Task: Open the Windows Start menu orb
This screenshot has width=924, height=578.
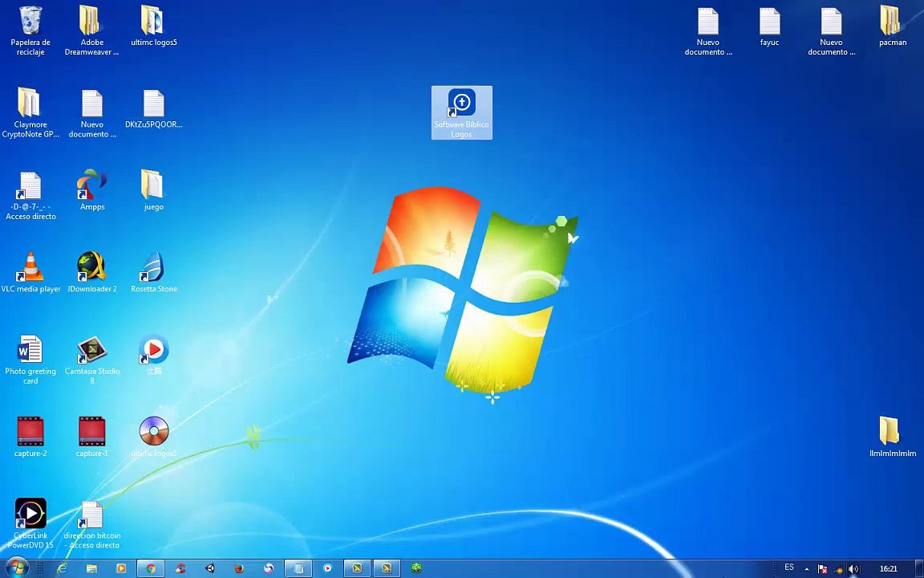Action: tap(17, 568)
